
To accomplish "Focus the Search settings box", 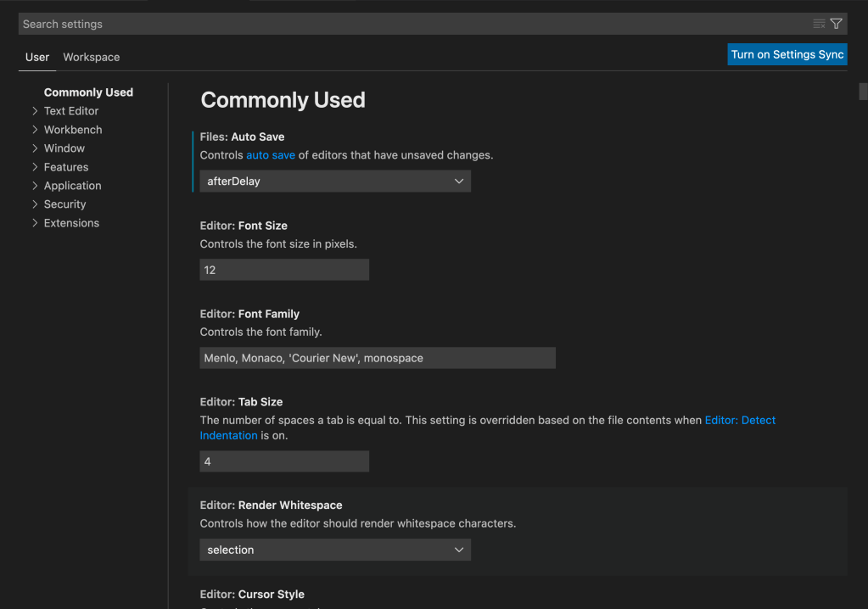I will tap(407, 24).
